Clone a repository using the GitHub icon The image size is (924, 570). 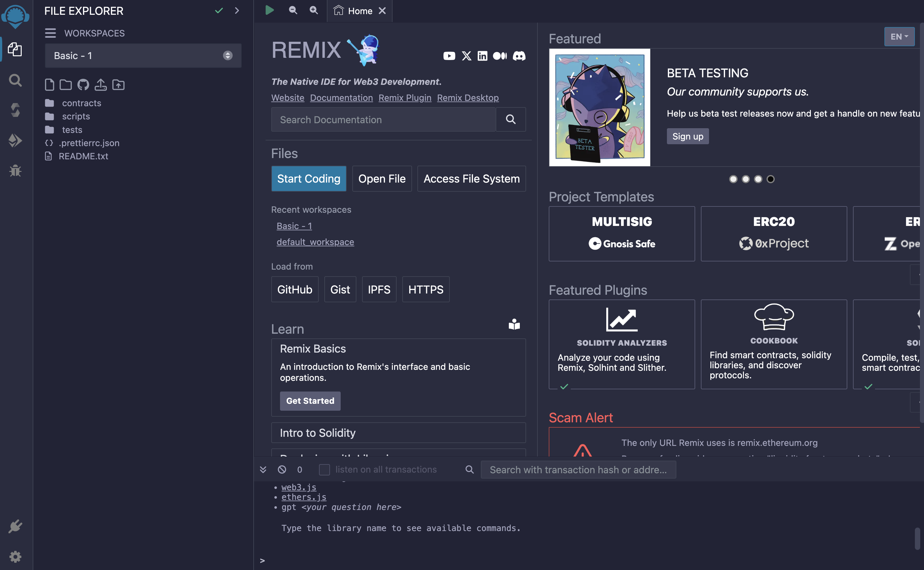point(83,85)
